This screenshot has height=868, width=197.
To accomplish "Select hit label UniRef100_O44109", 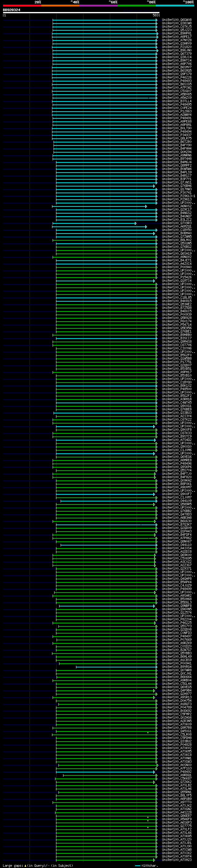I will (x=177, y=501).
